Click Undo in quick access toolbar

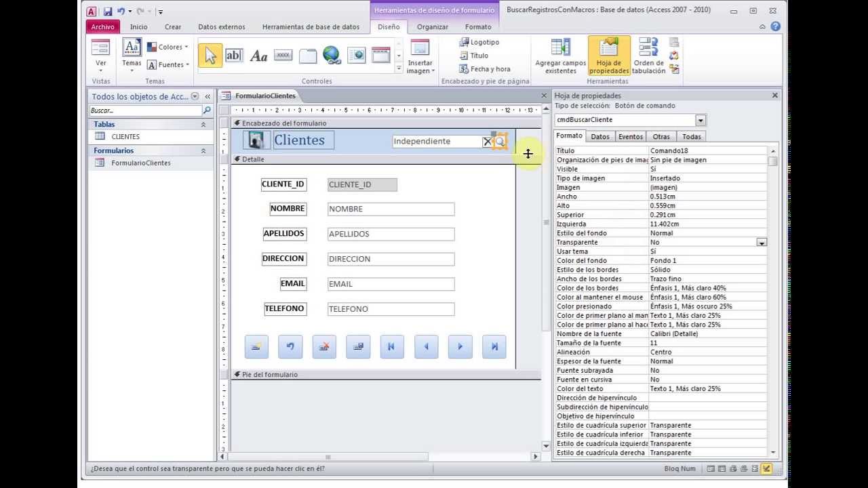(x=121, y=12)
